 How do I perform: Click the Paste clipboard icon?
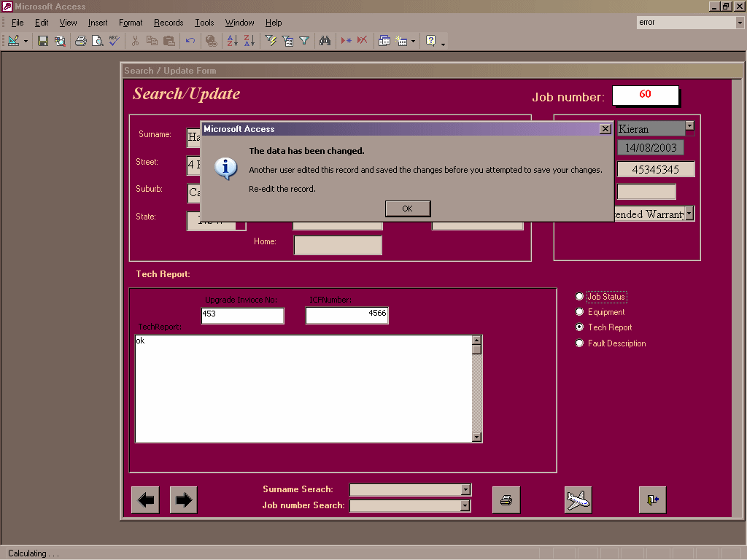tap(169, 41)
